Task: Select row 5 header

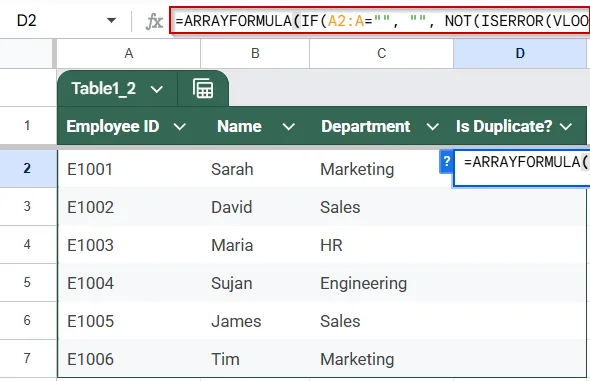Action: click(27, 282)
